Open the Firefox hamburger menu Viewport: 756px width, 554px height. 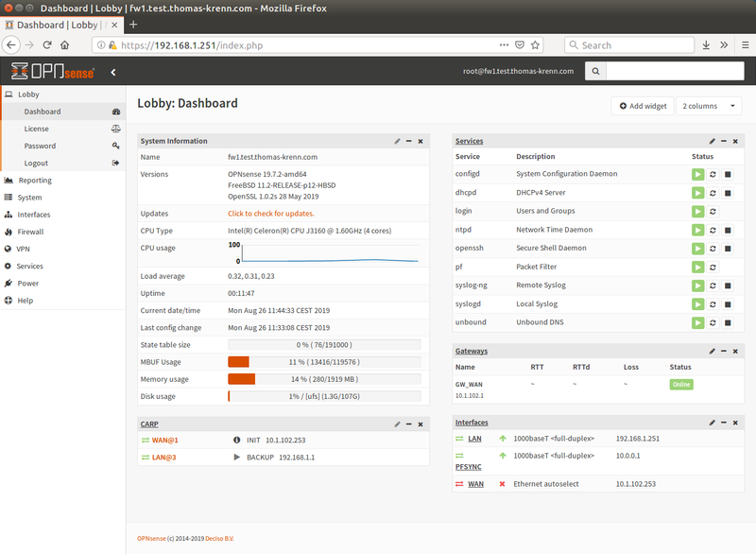click(x=745, y=44)
